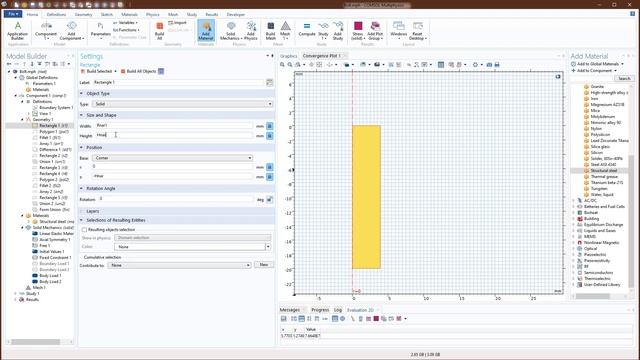Viewport: 640px width, 360px height.
Task: Click the Height field parameter button
Action: [269, 136]
